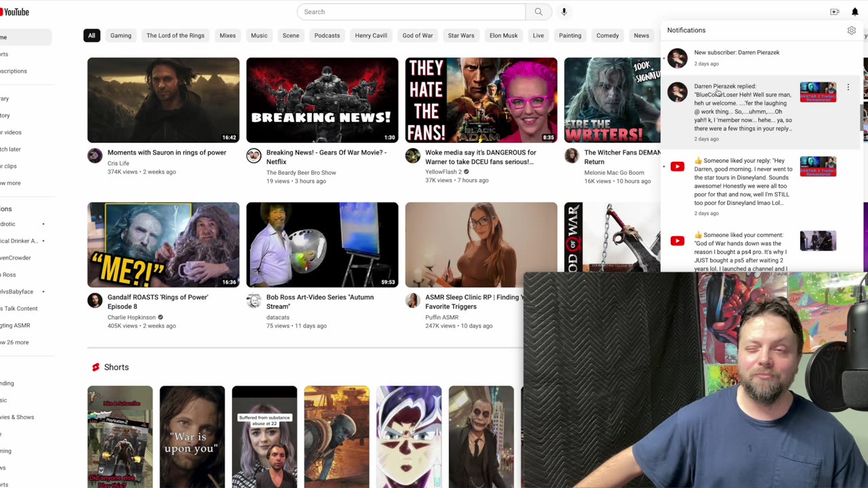Toggle the notifications bell
Viewport: 868px width, 488px height.
pos(855,12)
